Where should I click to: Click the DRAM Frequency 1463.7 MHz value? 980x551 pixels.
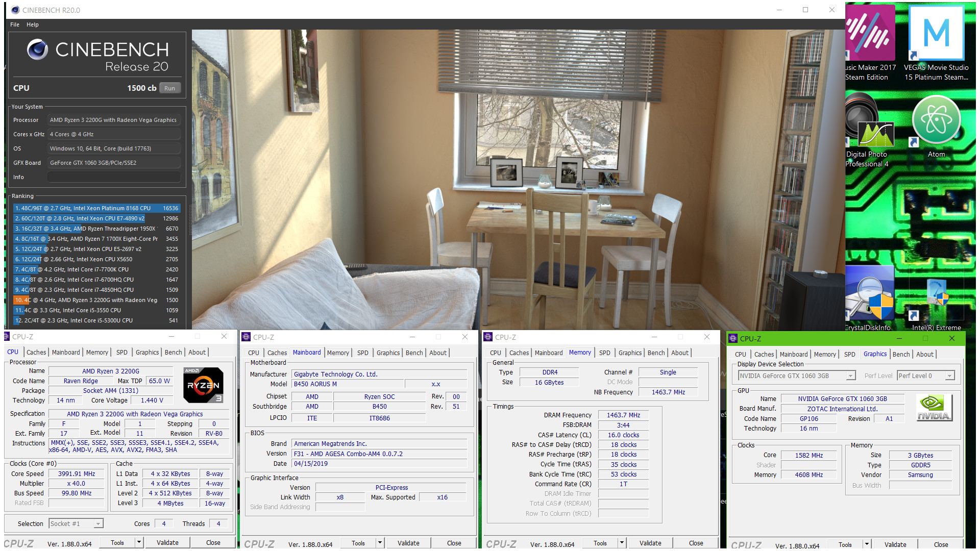pos(623,415)
